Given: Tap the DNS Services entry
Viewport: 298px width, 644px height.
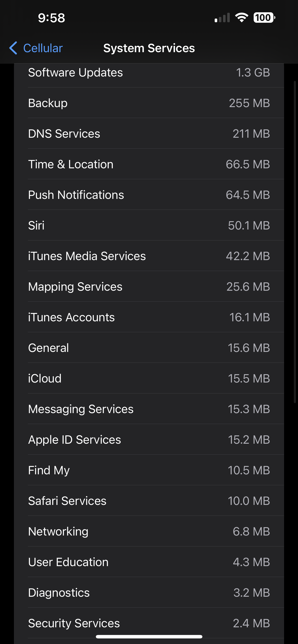Looking at the screenshot, I should [149, 134].
